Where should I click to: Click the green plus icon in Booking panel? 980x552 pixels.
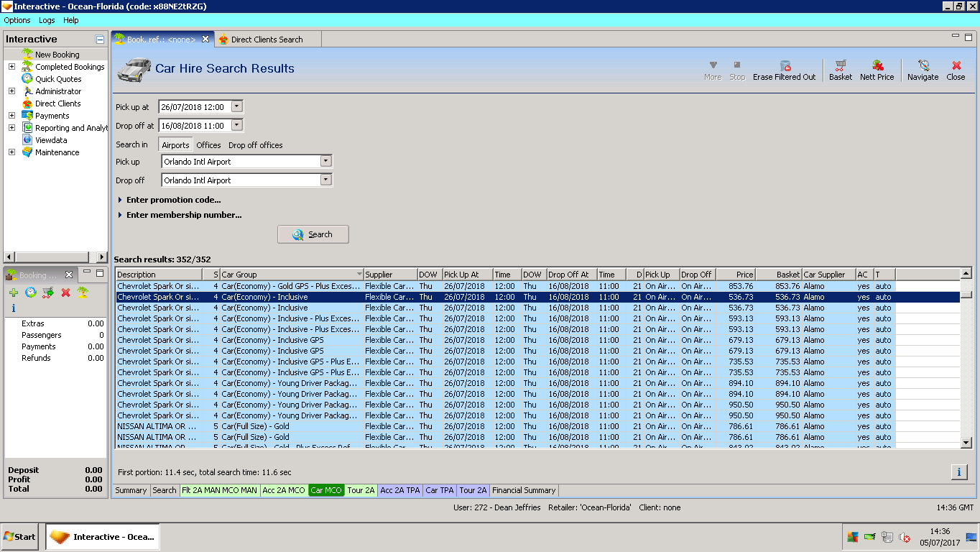coord(14,293)
